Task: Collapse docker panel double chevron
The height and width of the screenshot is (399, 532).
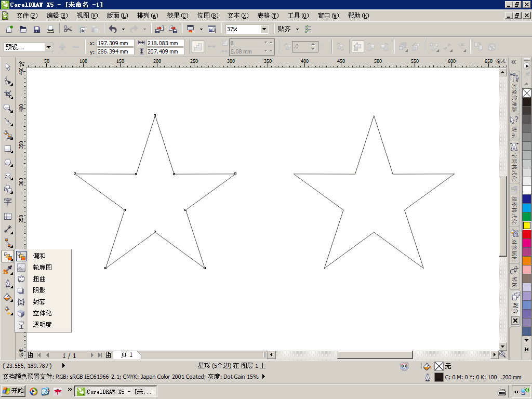Action: 514,62
